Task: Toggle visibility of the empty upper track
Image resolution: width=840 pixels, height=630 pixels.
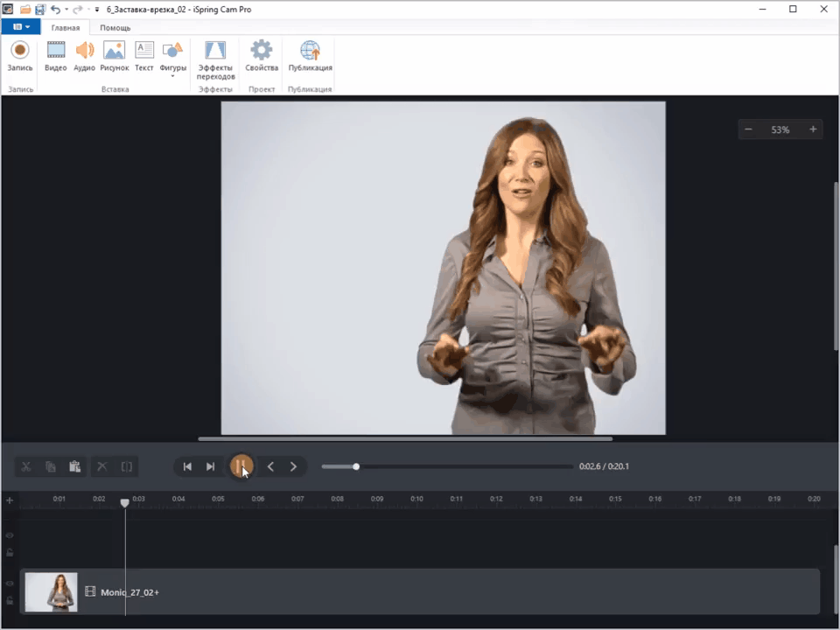Action: [x=10, y=535]
